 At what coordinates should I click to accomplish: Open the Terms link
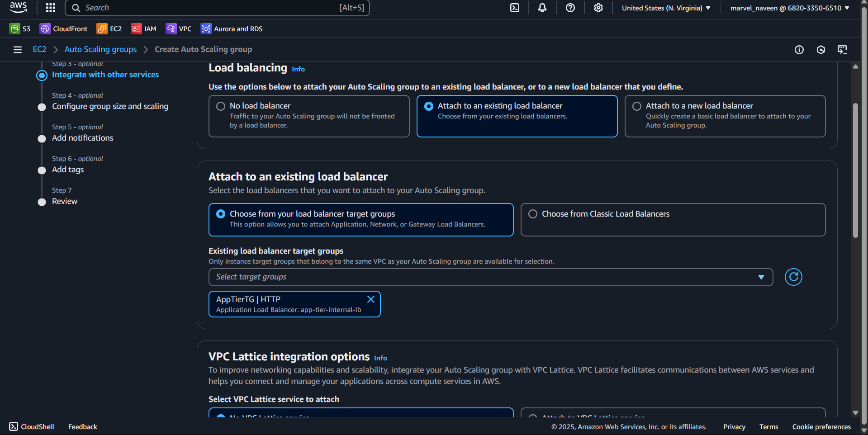point(768,426)
